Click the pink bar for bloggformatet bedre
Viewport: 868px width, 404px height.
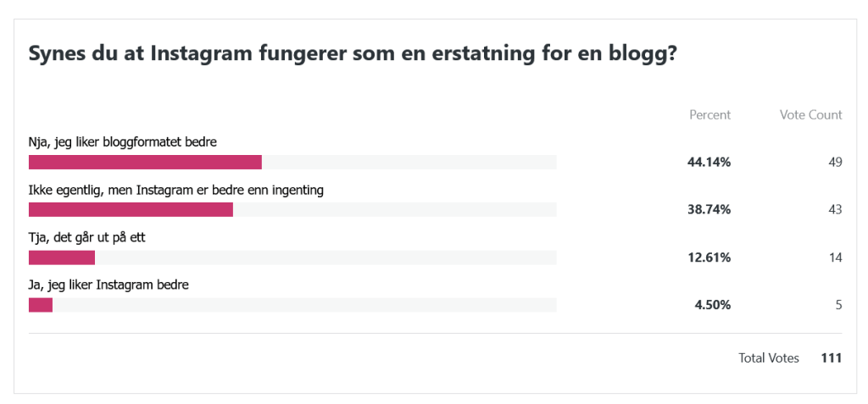pos(145,162)
